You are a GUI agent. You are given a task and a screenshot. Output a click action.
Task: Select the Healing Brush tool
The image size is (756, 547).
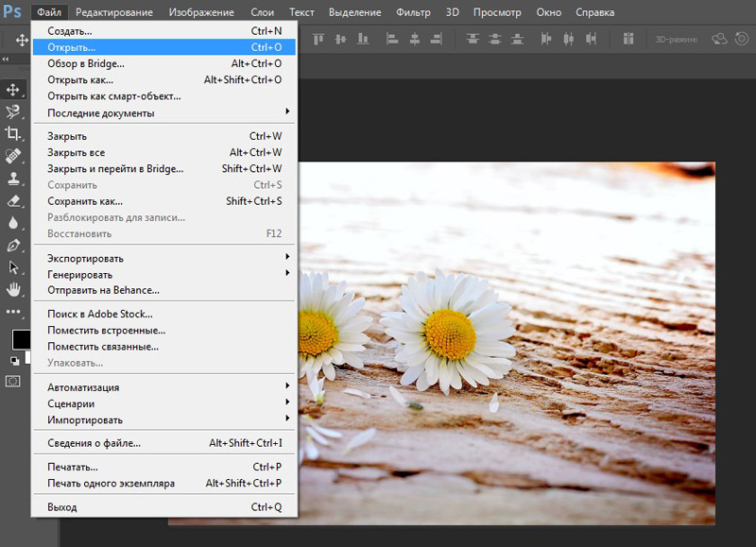[x=13, y=155]
